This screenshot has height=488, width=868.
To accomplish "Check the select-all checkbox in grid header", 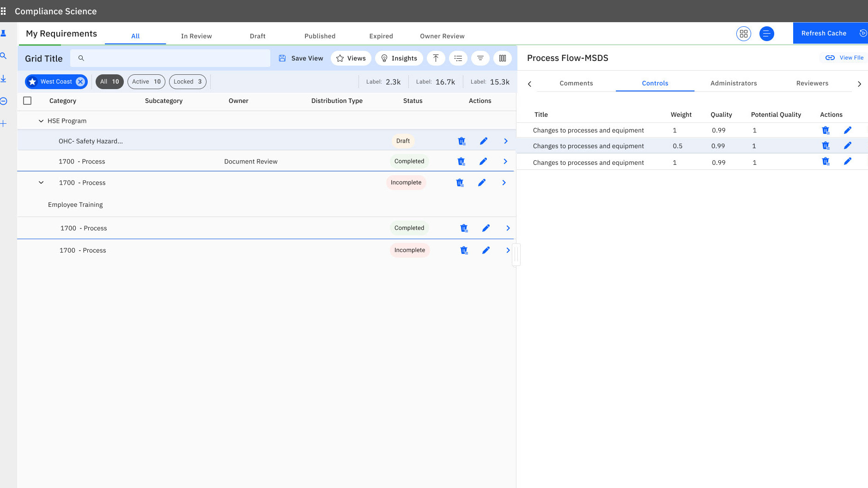I will (x=27, y=101).
